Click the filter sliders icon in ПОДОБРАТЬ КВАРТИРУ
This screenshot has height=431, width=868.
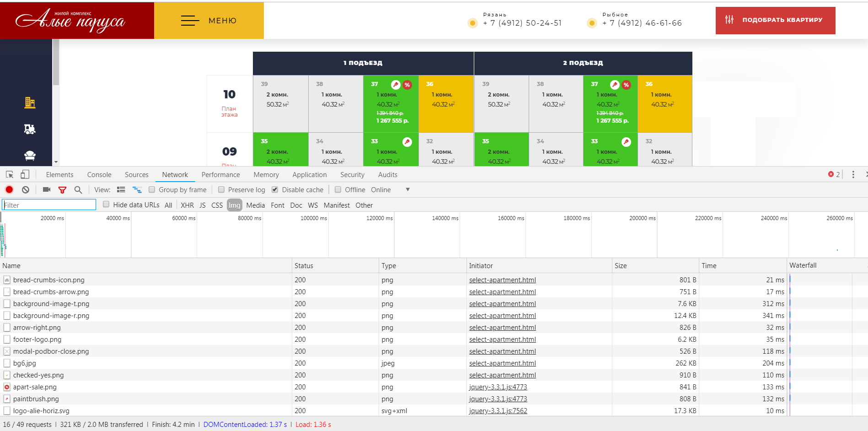point(729,20)
